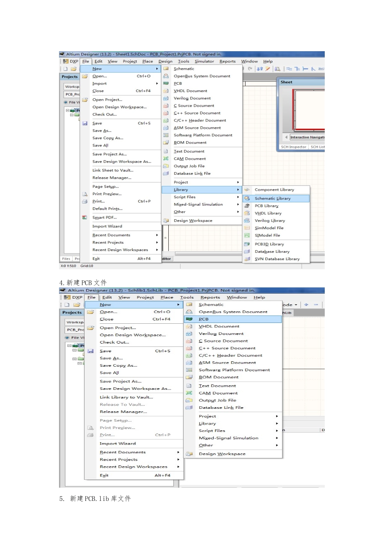Image resolution: width=392 pixels, height=555 pixels.
Task: Select SIModel File from Library submenu
Action: [267, 235]
